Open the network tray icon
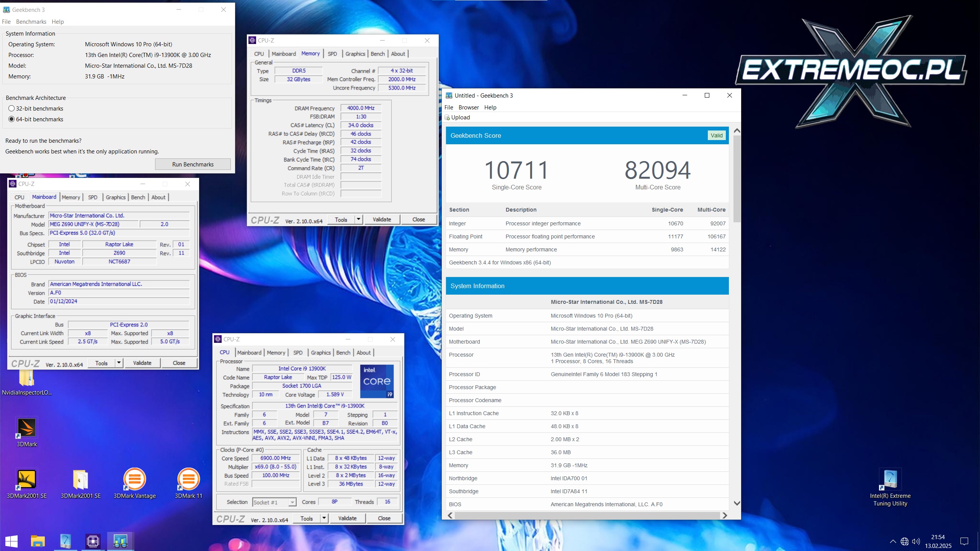980x551 pixels. pos(905,541)
